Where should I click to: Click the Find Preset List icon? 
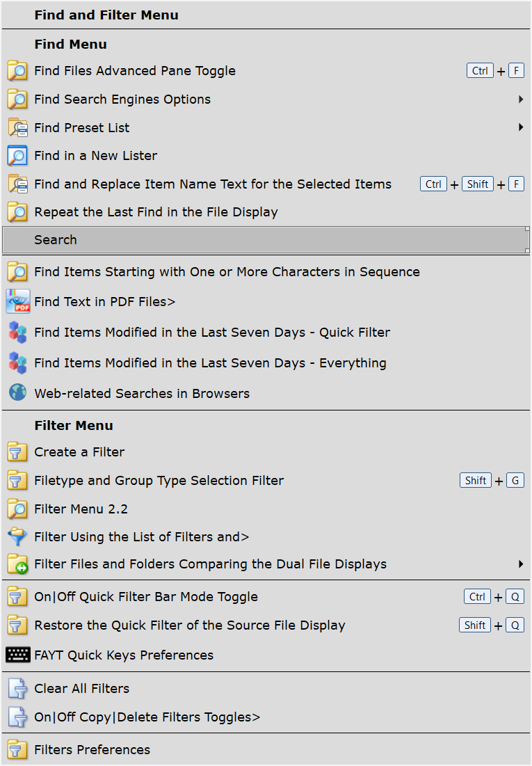click(x=17, y=128)
